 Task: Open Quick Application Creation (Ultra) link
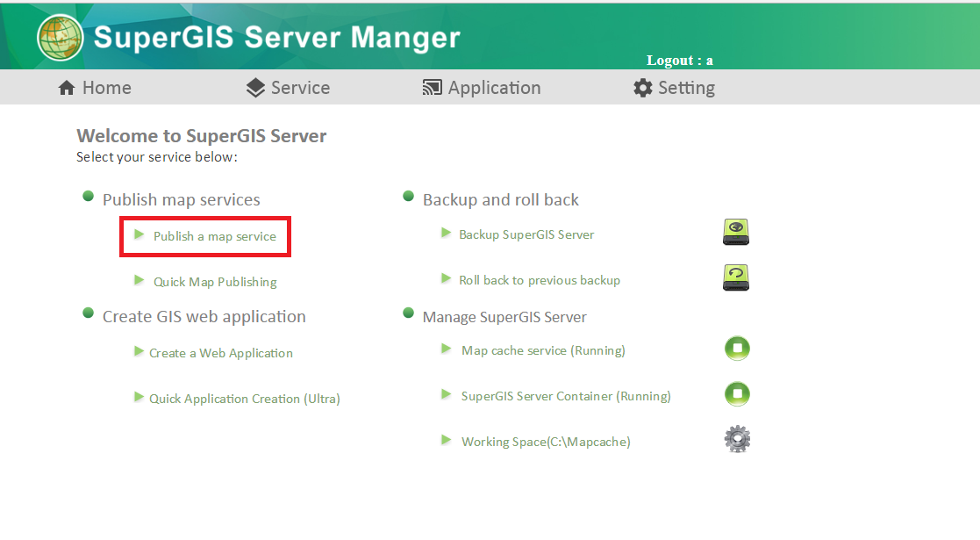point(245,399)
